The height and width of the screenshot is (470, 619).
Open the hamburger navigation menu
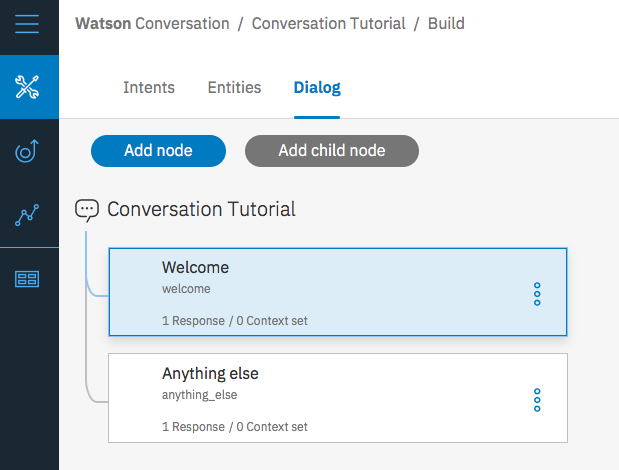[x=27, y=23]
